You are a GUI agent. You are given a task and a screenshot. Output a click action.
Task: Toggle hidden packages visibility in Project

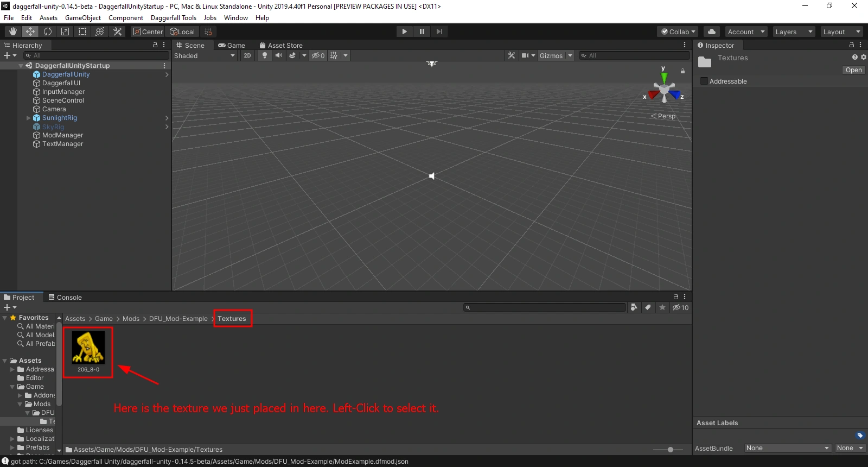pos(680,307)
